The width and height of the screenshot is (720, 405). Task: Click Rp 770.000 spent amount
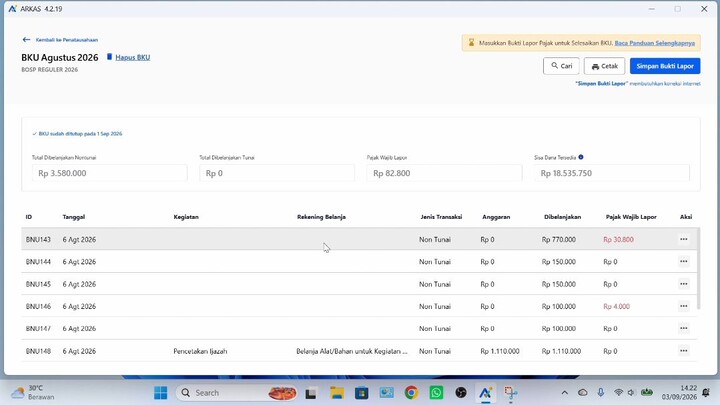click(558, 239)
